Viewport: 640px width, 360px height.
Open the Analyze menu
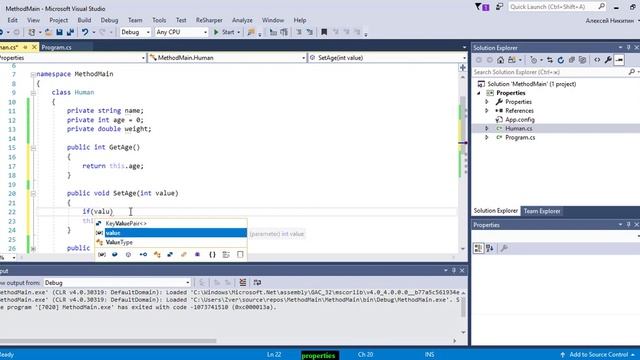coord(242,20)
